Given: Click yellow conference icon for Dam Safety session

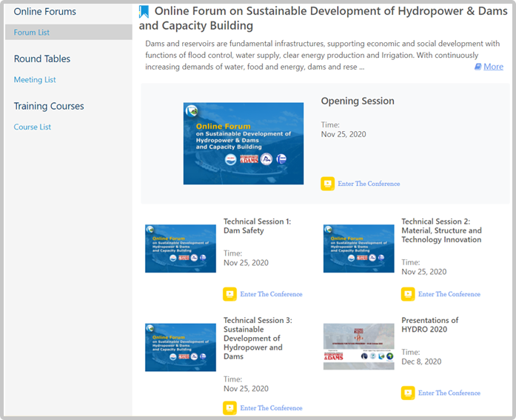Looking at the screenshot, I should pos(229,294).
